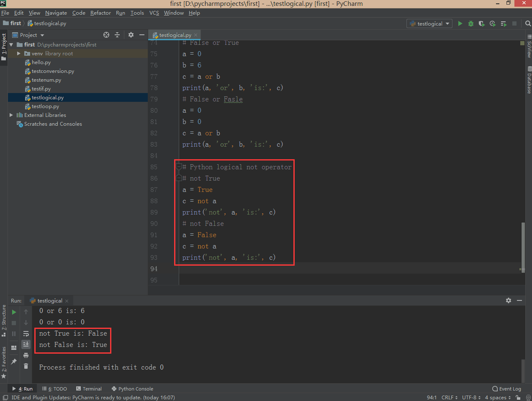
Task: Collapse the first project root node
Action: tap(11, 44)
